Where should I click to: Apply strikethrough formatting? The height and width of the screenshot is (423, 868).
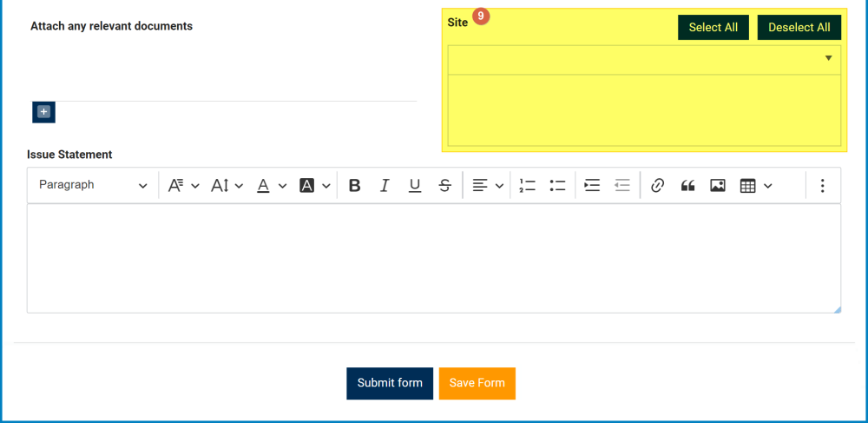tap(445, 185)
